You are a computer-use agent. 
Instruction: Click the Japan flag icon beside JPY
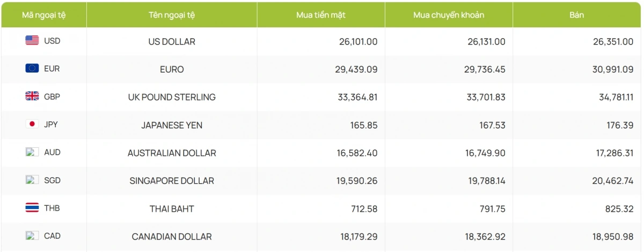tap(32, 125)
